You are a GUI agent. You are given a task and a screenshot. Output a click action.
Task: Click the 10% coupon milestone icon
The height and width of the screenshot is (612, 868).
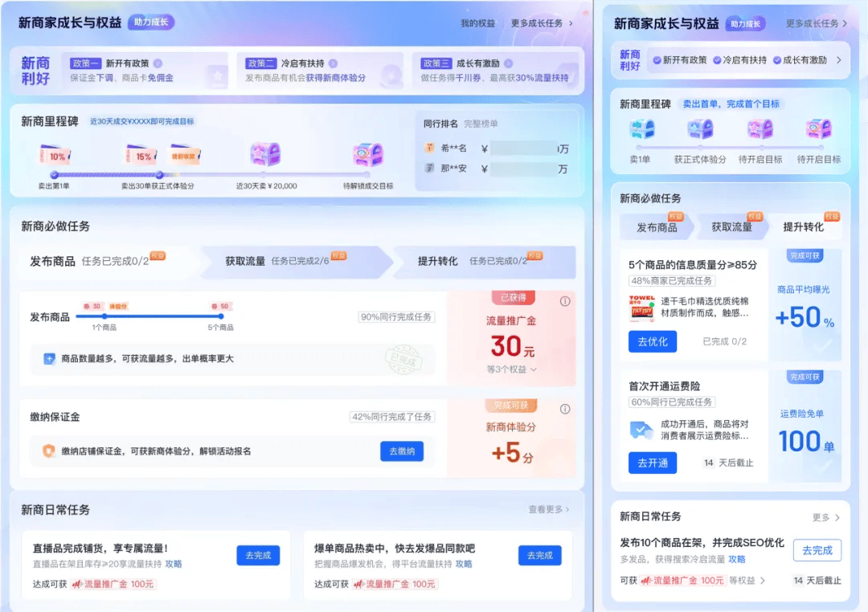(x=55, y=156)
